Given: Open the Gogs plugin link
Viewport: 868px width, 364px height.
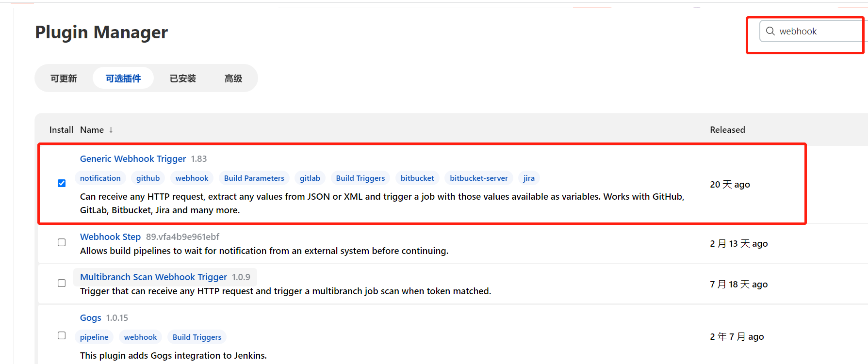Looking at the screenshot, I should pos(91,318).
